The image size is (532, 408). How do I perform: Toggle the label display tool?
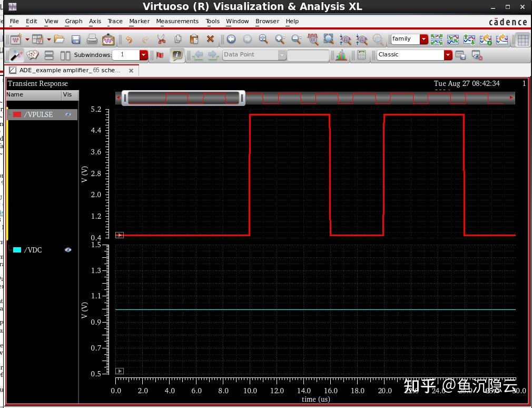click(176, 55)
